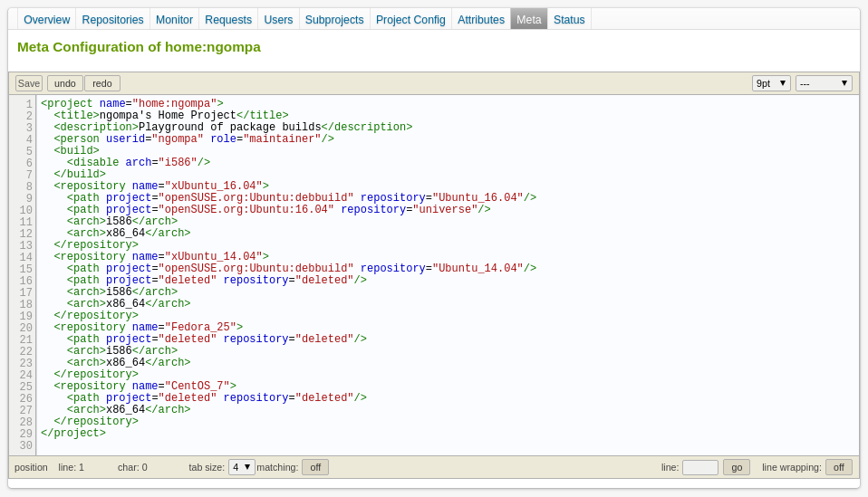Open the '---' dropdown in the editor toolbar
This screenshot has width=868, height=497.
[824, 83]
